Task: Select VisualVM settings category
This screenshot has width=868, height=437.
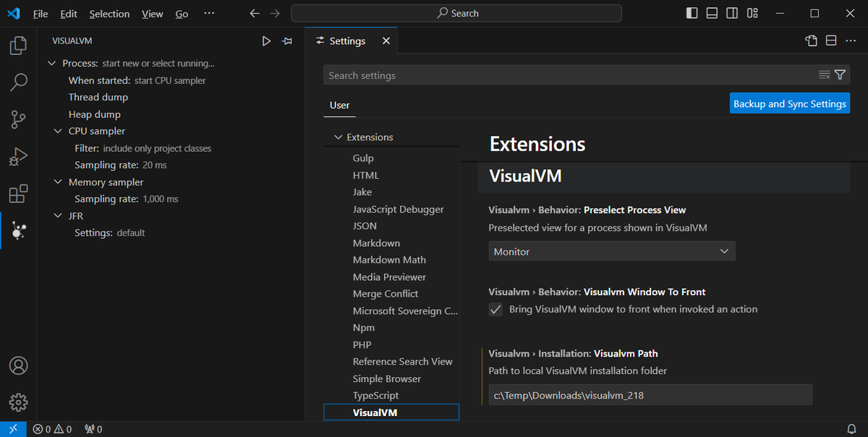Action: [391, 412]
